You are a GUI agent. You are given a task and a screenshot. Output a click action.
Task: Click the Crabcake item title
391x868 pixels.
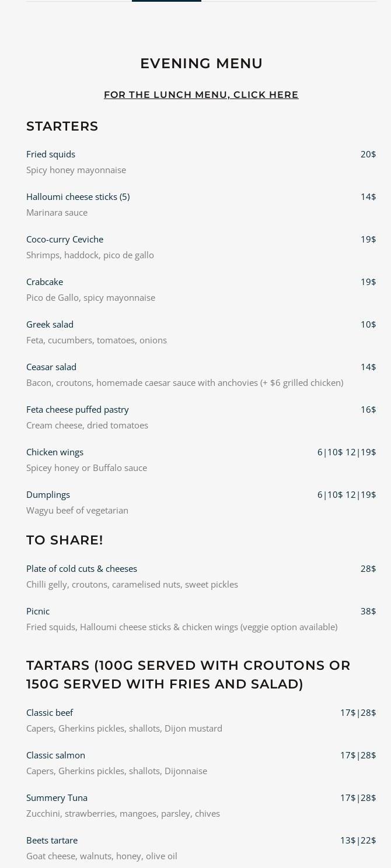coord(44,282)
